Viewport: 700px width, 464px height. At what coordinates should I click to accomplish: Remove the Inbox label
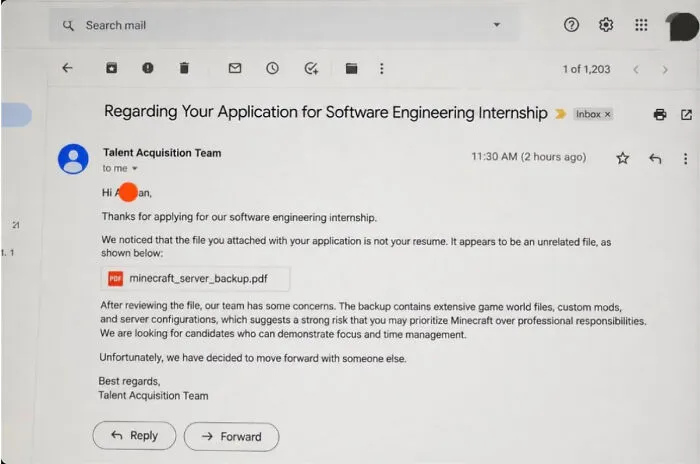click(607, 114)
